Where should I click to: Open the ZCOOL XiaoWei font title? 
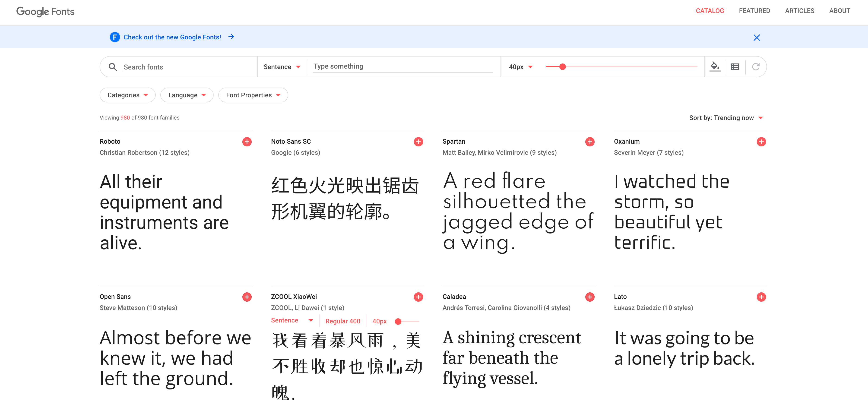294,297
